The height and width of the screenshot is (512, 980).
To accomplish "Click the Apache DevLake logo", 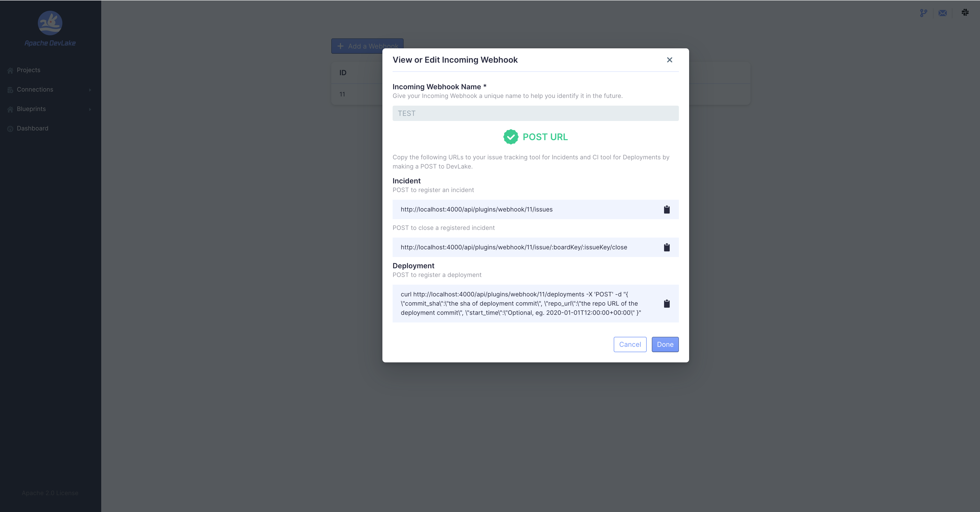I will click(x=50, y=23).
